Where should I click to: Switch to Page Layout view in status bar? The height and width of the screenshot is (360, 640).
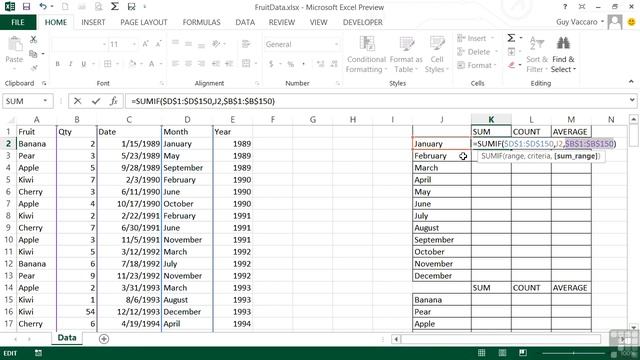502,353
